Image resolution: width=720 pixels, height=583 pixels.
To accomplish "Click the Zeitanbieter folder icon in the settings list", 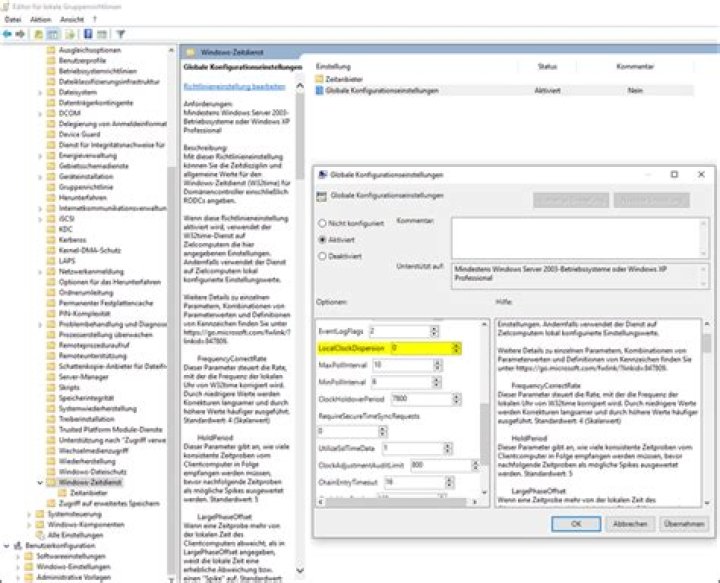I will (320, 79).
